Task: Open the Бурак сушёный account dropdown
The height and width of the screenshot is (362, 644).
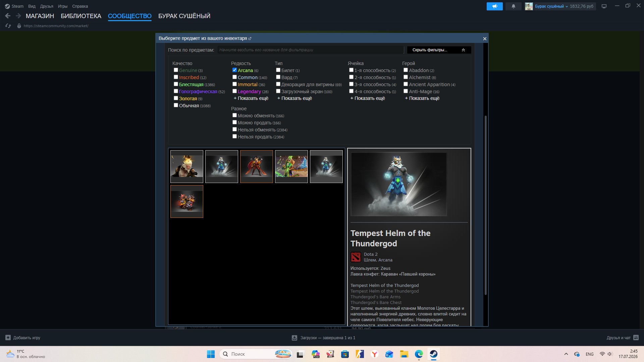Action: pyautogui.click(x=551, y=6)
